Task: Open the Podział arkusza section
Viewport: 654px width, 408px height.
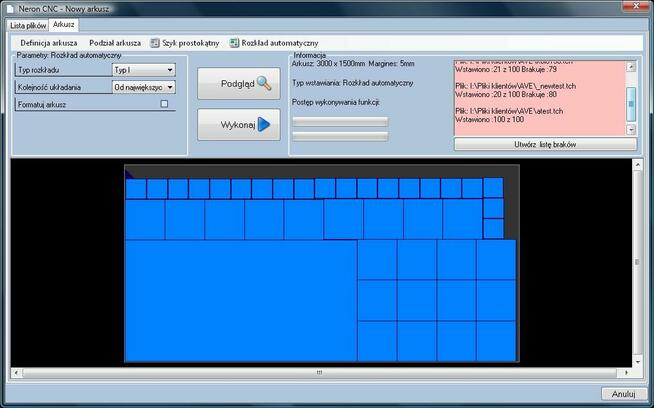Action: click(x=115, y=44)
